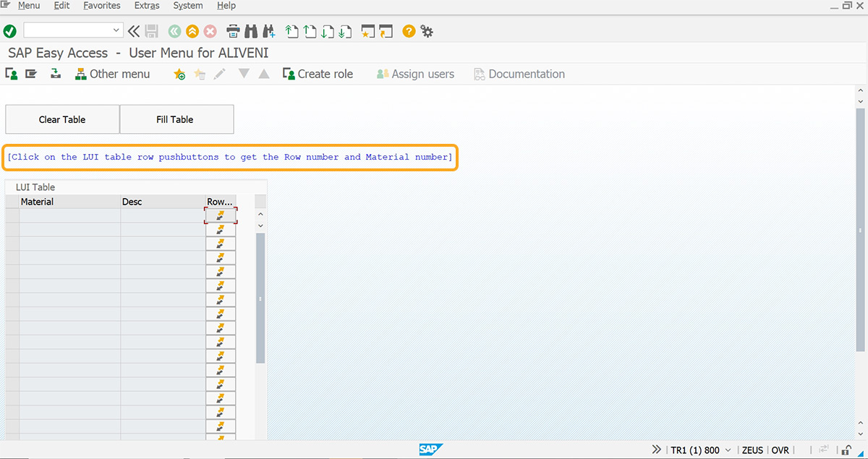Click the yellow Exit up-arrows icon

tap(192, 31)
